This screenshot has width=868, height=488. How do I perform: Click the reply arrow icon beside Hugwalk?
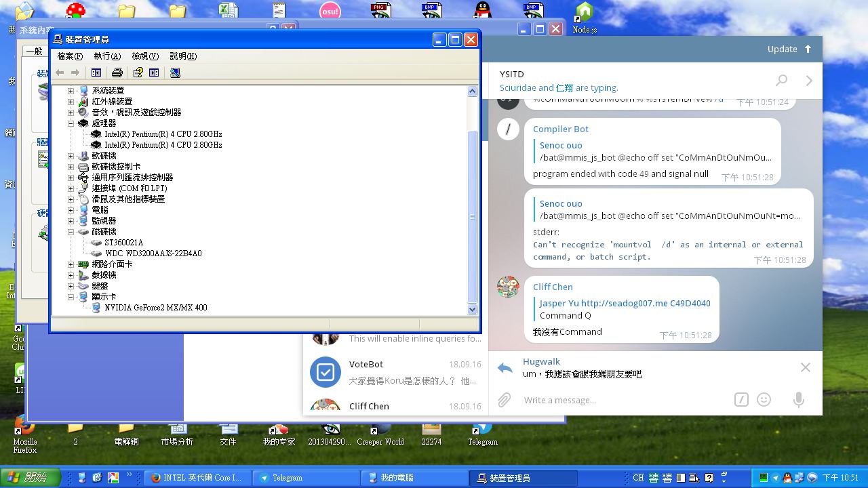(x=505, y=367)
